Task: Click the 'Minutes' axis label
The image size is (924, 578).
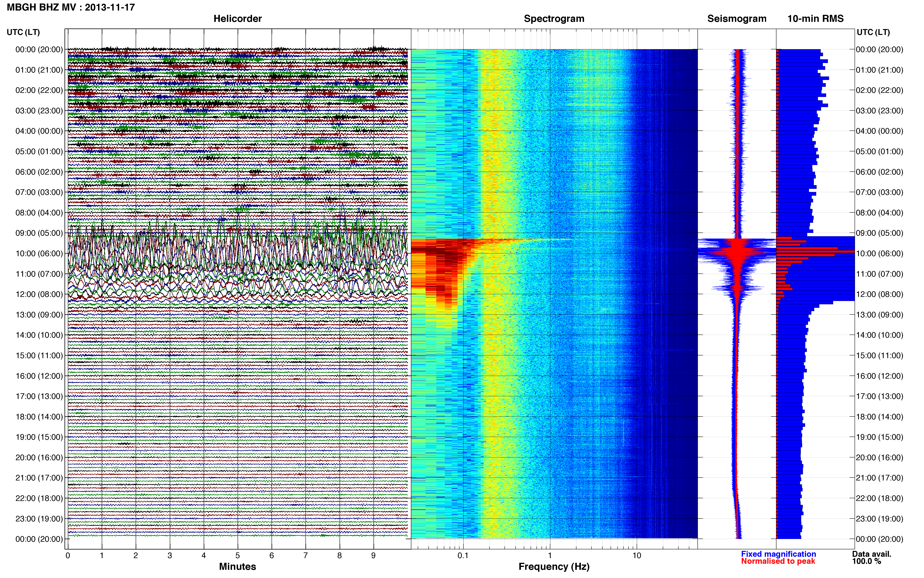Action: pyautogui.click(x=237, y=566)
